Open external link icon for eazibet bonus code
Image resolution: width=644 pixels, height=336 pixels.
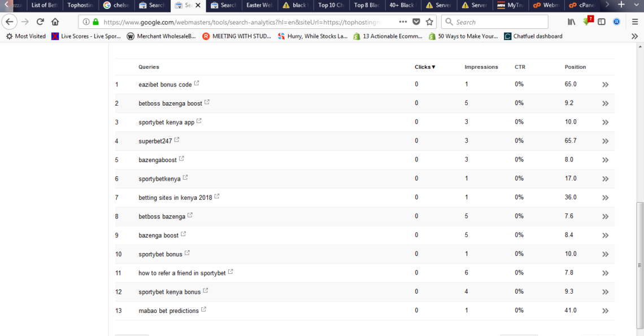pyautogui.click(x=197, y=83)
